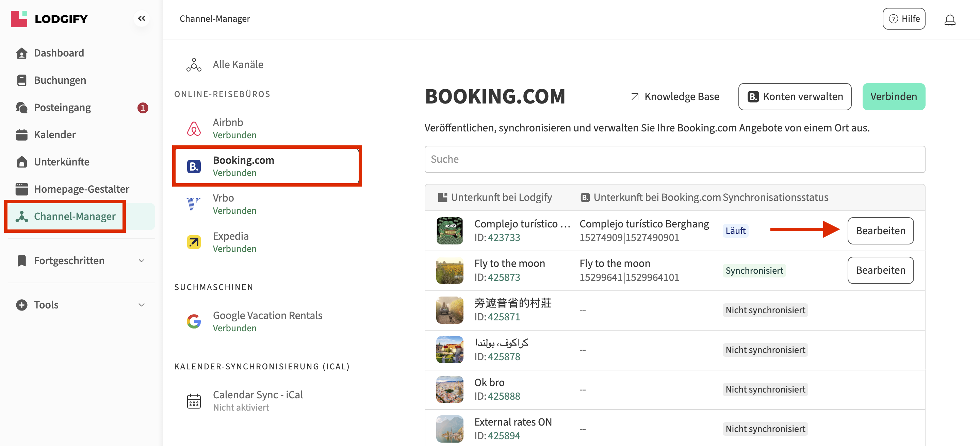This screenshot has height=446, width=980.
Task: Click the Suche search field
Action: (x=674, y=159)
